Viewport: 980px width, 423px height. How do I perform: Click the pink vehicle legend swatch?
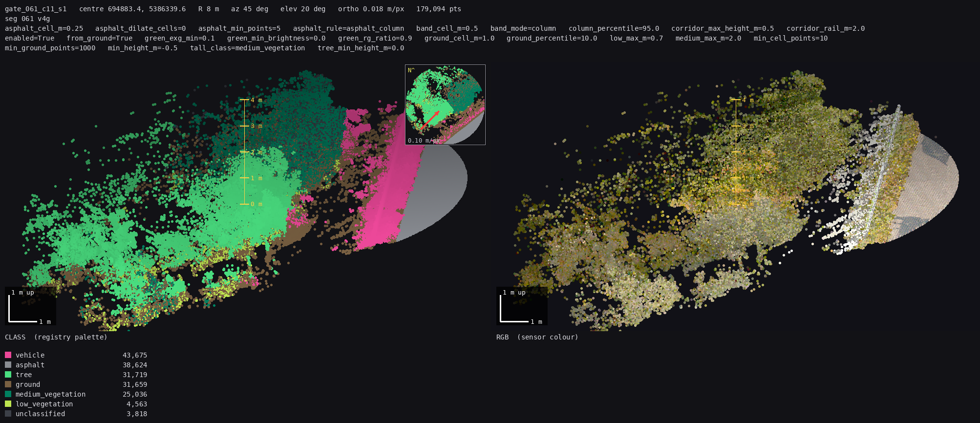pyautogui.click(x=8, y=355)
